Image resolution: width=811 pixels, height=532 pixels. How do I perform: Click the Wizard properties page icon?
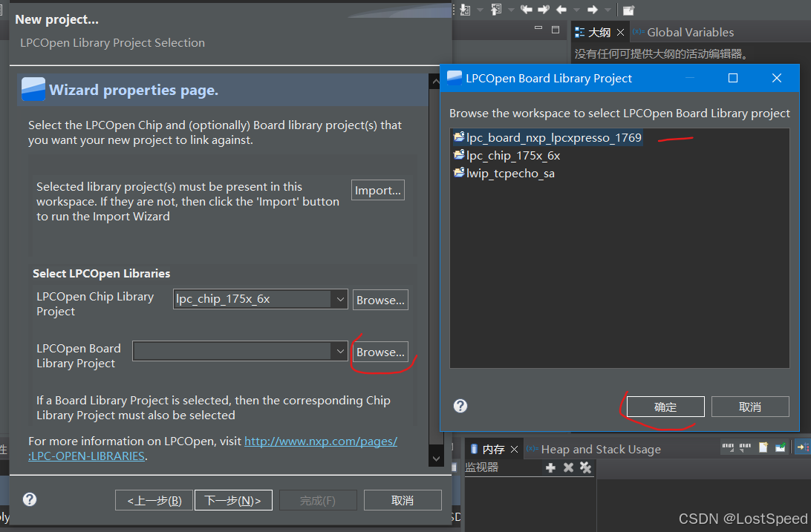point(33,89)
